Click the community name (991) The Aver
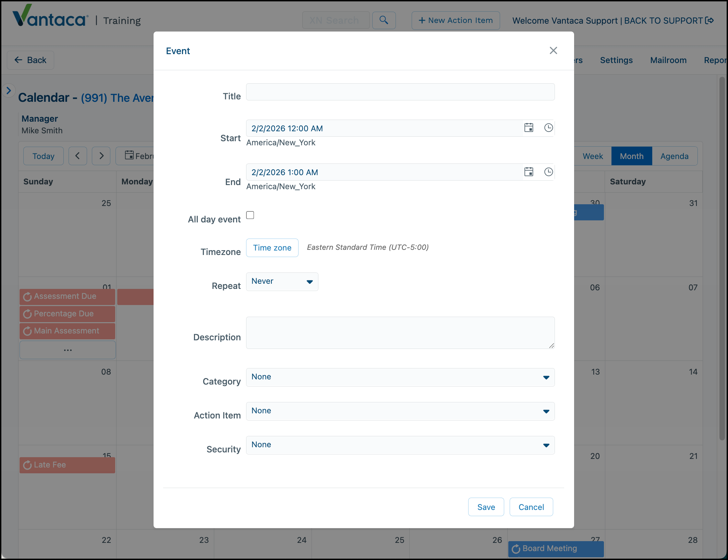 click(x=117, y=98)
